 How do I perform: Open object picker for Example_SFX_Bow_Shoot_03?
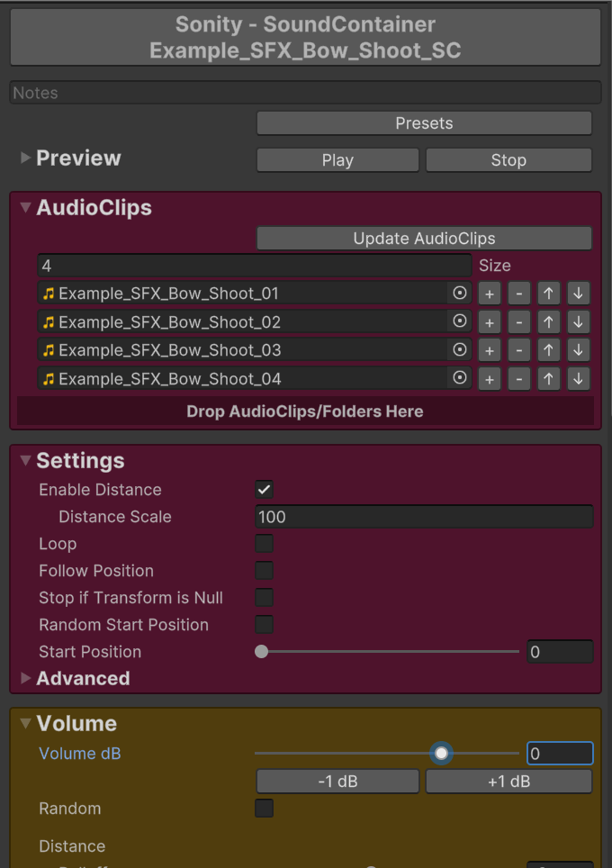click(x=460, y=349)
